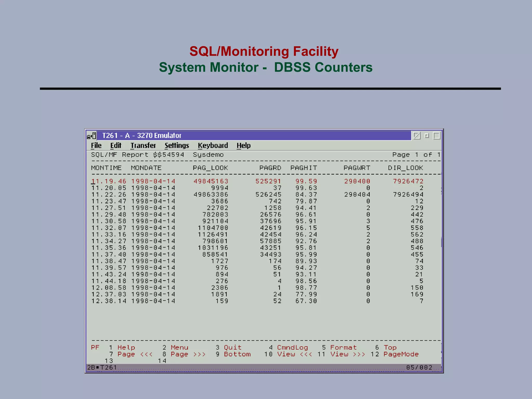The height and width of the screenshot is (399, 532).
Task: Click PAGHIT value 99.59
Action: pyautogui.click(x=306, y=181)
